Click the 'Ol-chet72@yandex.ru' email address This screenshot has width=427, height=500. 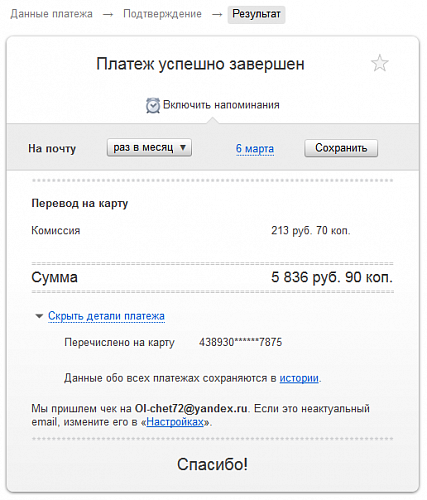[x=191, y=408]
